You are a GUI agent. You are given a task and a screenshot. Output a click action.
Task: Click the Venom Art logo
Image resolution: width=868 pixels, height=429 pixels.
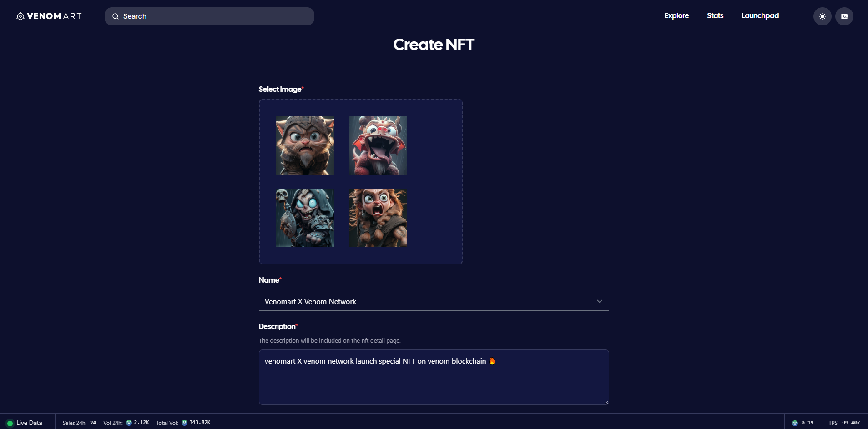[x=49, y=16]
